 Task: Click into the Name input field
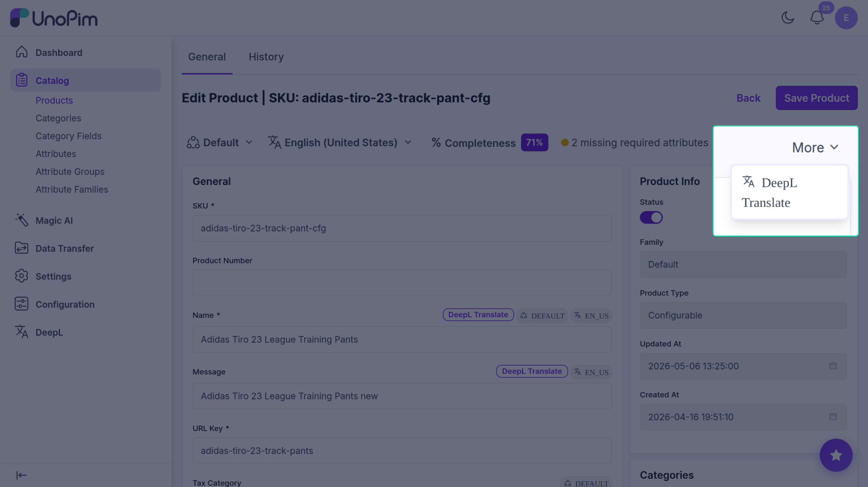[x=402, y=339]
